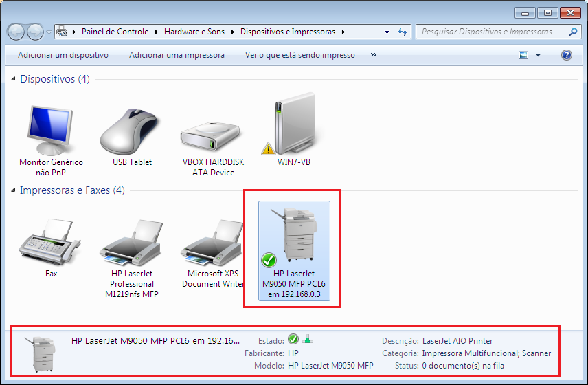Click the Impressoras e Faxes (4) header
Image resolution: width=588 pixels, height=385 pixels.
coord(72,190)
